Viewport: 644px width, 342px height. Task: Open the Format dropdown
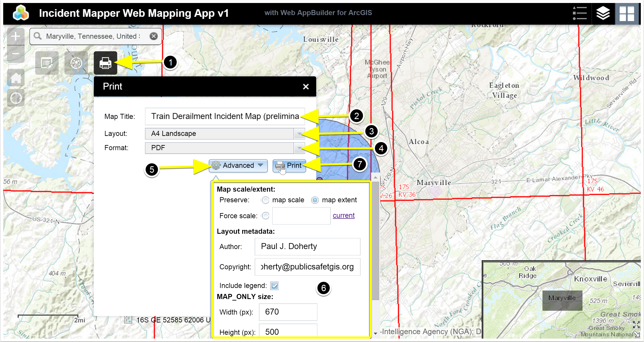tap(299, 148)
